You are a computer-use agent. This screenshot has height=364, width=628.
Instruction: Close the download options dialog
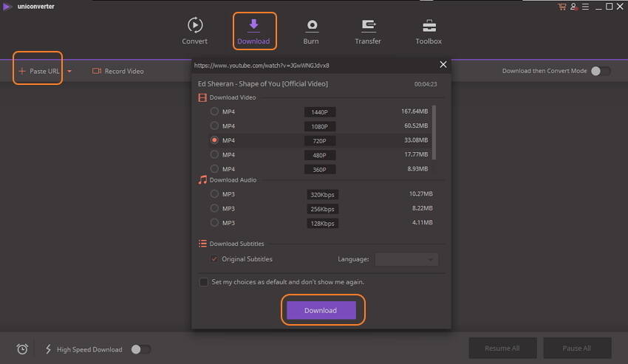443,64
